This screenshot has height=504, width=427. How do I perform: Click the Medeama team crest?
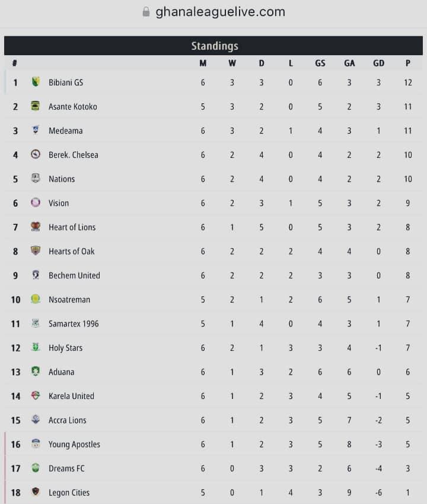coord(36,131)
